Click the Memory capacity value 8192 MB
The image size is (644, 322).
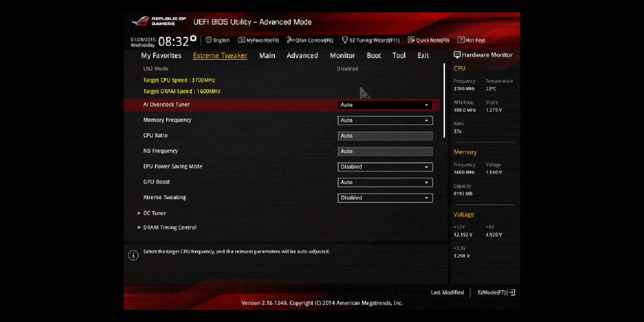coord(463,194)
